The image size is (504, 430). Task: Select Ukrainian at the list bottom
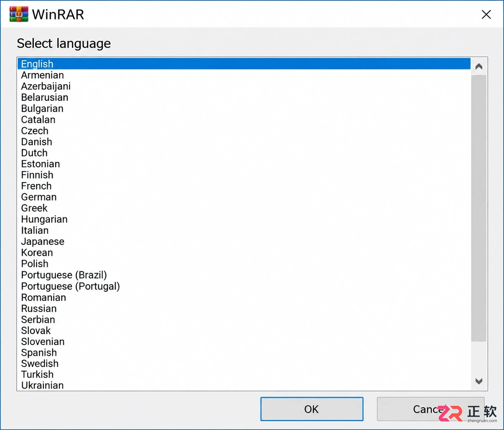244,385
